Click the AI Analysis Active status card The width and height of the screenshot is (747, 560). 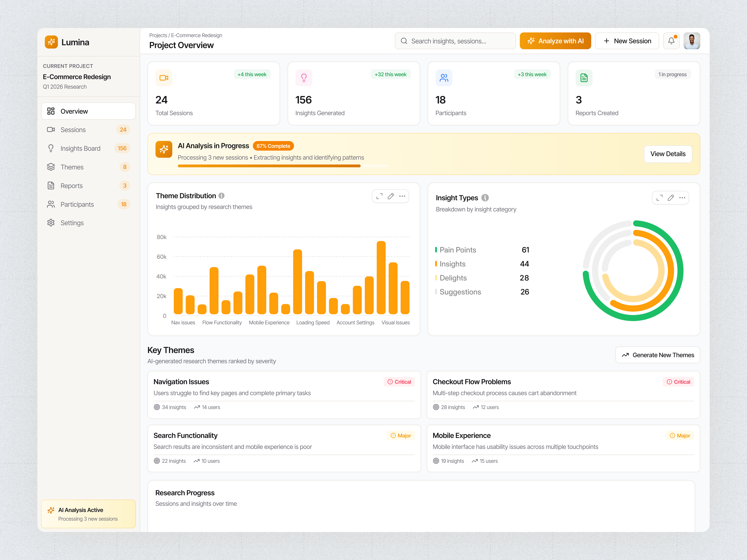[88, 514]
